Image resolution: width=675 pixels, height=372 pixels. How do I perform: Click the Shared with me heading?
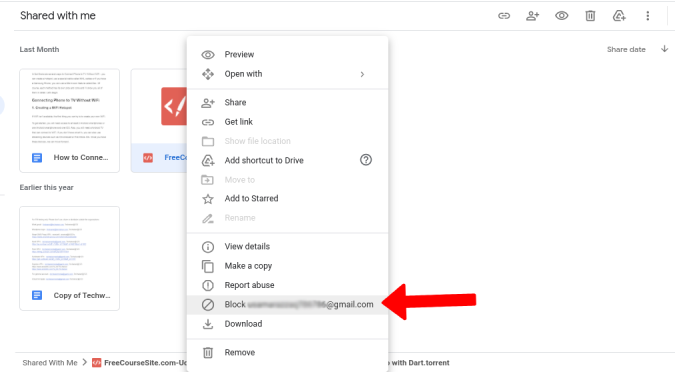click(58, 16)
